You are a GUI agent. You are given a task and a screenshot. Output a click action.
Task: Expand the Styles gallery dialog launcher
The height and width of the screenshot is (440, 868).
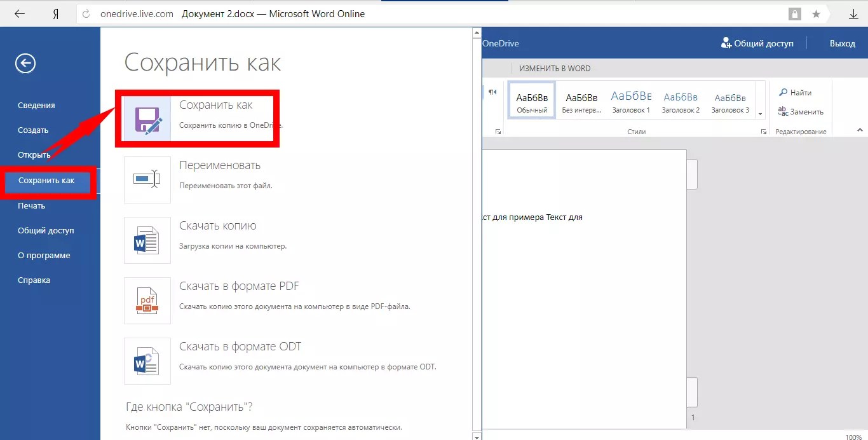pos(763,132)
